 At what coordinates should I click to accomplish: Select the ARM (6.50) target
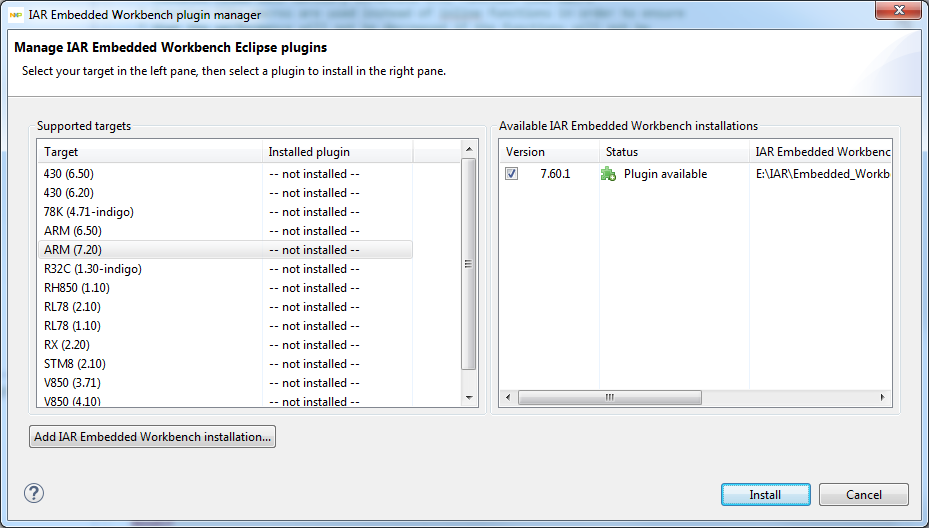225,231
